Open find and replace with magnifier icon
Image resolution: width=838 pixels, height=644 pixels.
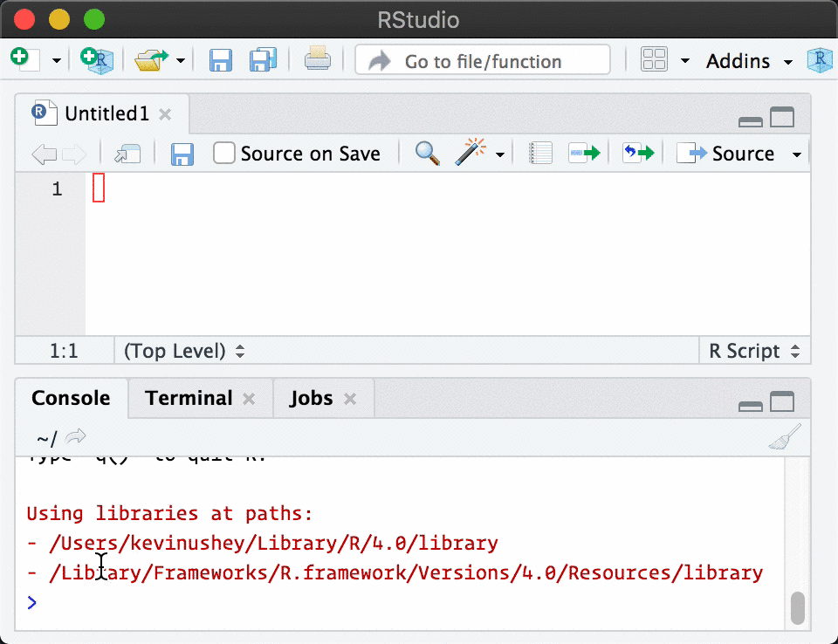(x=427, y=152)
